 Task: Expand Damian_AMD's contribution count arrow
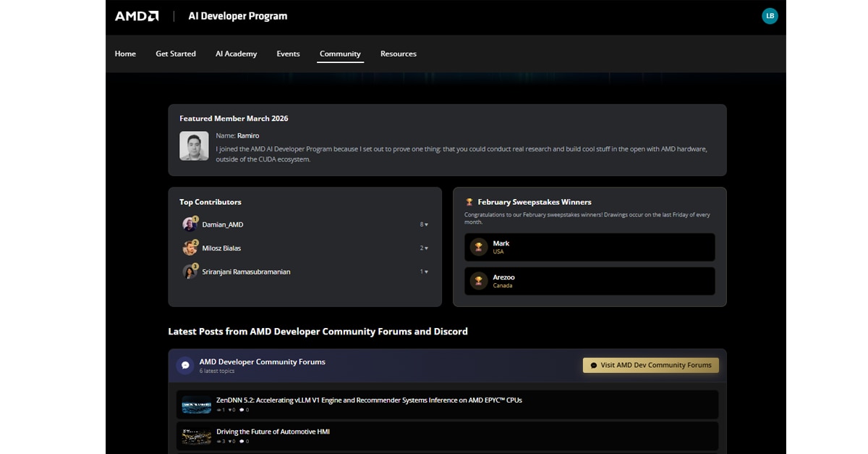(x=425, y=224)
